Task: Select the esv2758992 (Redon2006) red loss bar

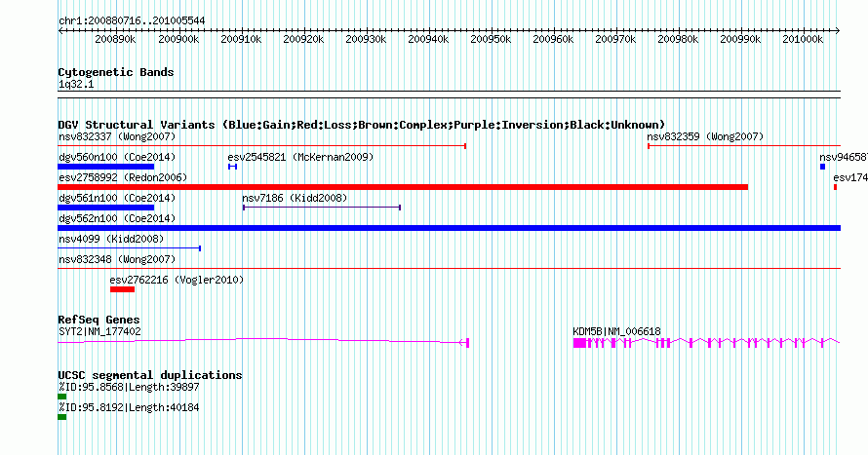Action: coord(403,187)
